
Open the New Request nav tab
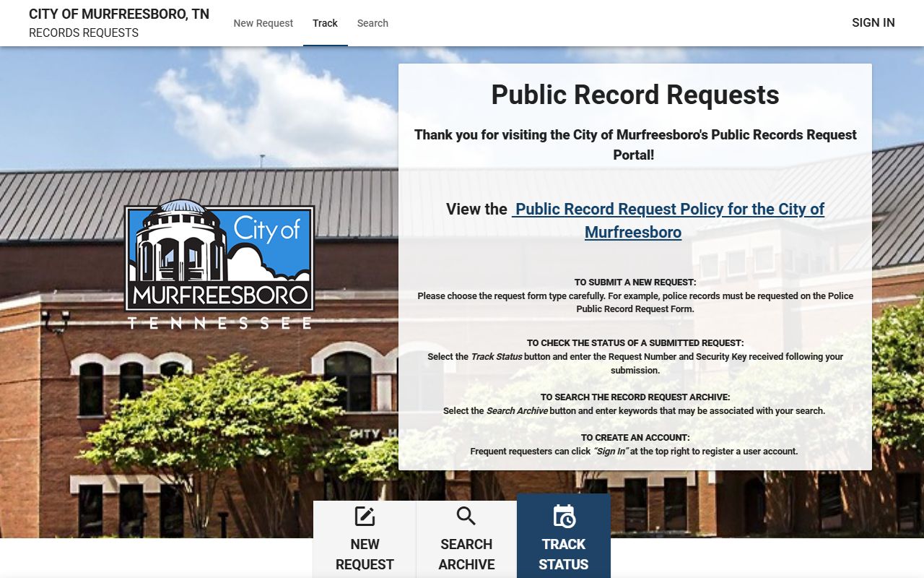263,23
